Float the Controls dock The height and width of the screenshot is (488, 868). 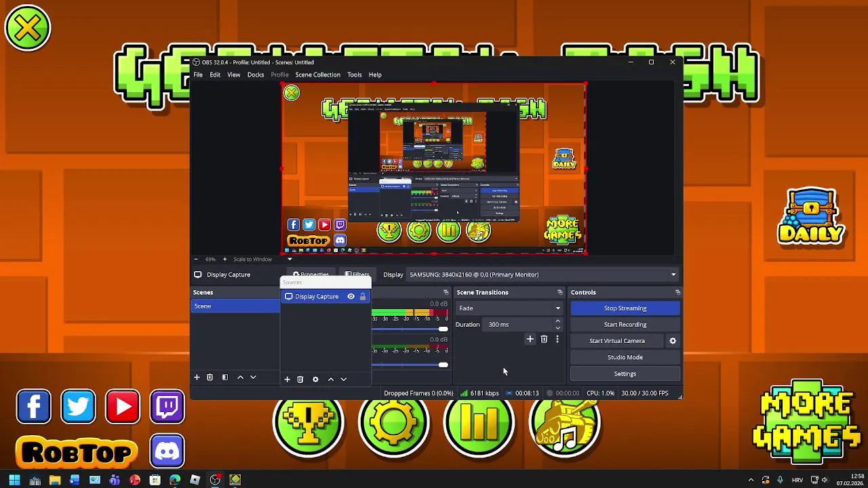coord(677,292)
